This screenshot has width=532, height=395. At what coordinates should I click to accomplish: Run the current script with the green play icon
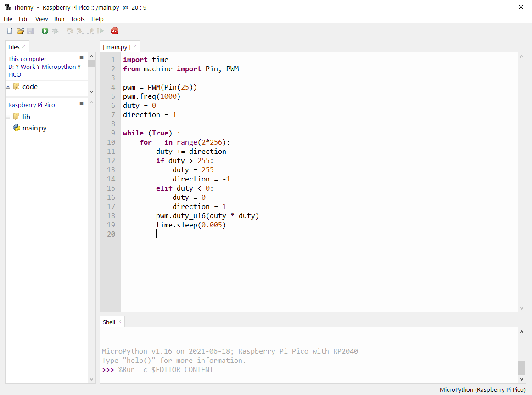(x=45, y=30)
